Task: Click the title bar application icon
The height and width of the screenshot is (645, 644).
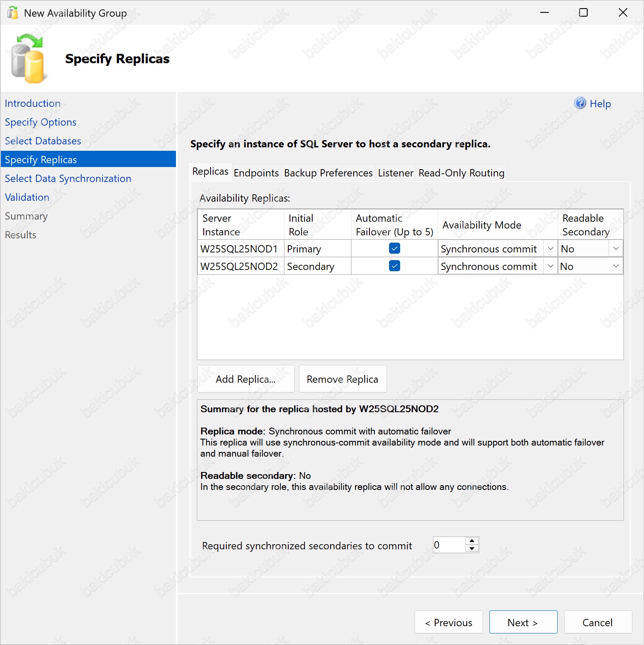Action: pos(13,13)
